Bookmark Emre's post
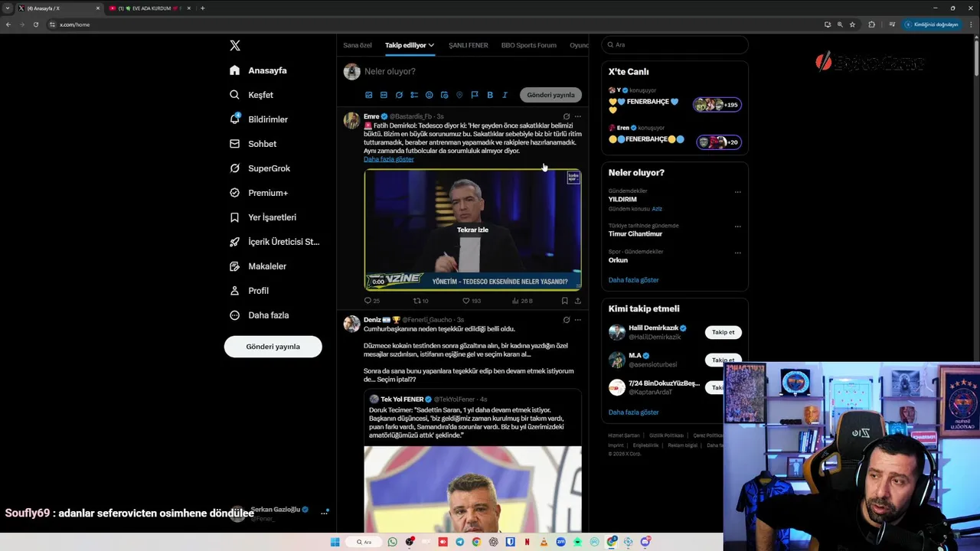Image resolution: width=980 pixels, height=551 pixels. pyautogui.click(x=565, y=301)
